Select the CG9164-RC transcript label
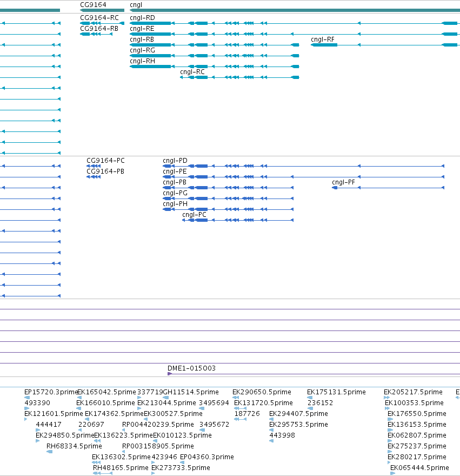This screenshot has height=476, width=460. click(x=99, y=18)
